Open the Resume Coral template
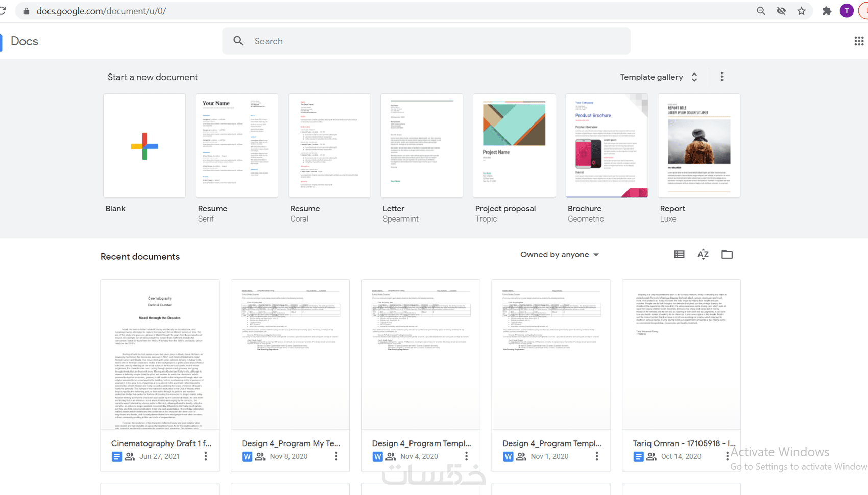This screenshot has height=495, width=868. pyautogui.click(x=329, y=145)
